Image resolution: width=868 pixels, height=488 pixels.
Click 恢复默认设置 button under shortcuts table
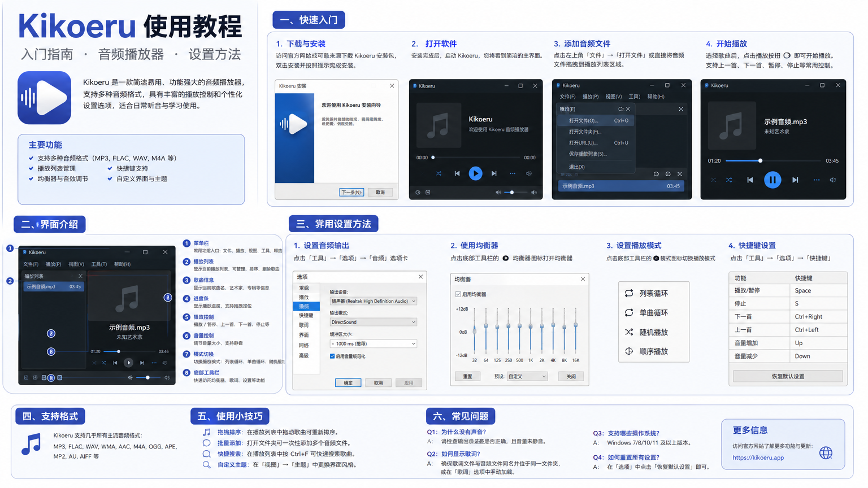tap(788, 376)
